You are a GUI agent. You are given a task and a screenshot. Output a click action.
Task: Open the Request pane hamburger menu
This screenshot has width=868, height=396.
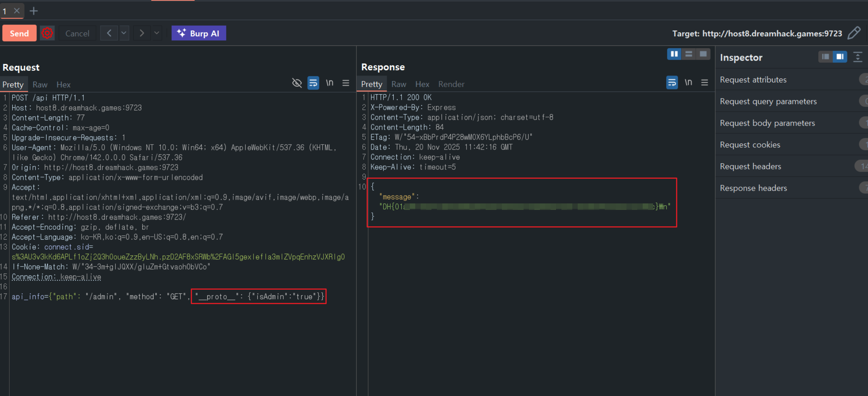(x=346, y=83)
